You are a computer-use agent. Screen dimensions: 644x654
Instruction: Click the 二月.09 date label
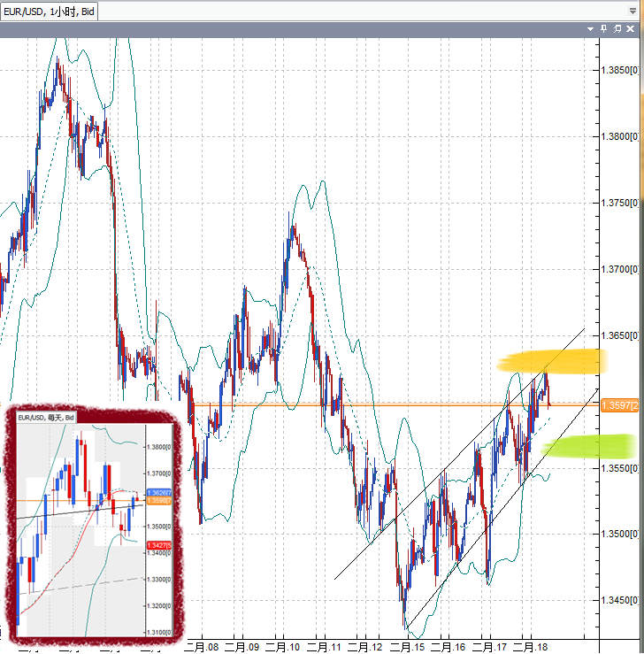tap(242, 647)
